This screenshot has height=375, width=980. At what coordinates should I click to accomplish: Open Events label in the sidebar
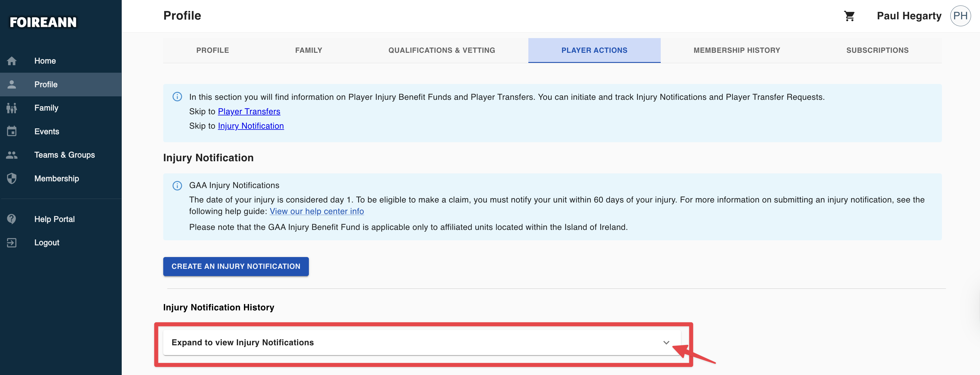tap(46, 132)
